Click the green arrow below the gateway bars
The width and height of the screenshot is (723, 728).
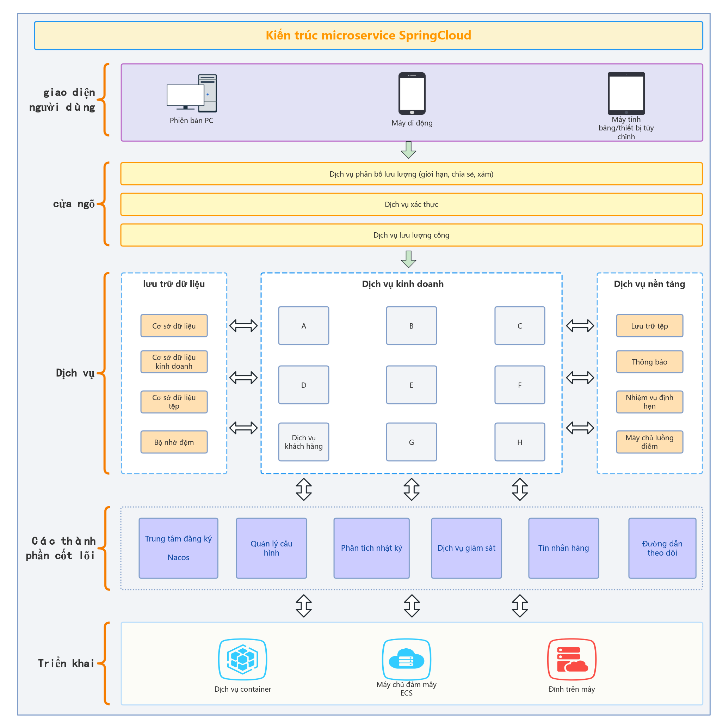click(409, 259)
